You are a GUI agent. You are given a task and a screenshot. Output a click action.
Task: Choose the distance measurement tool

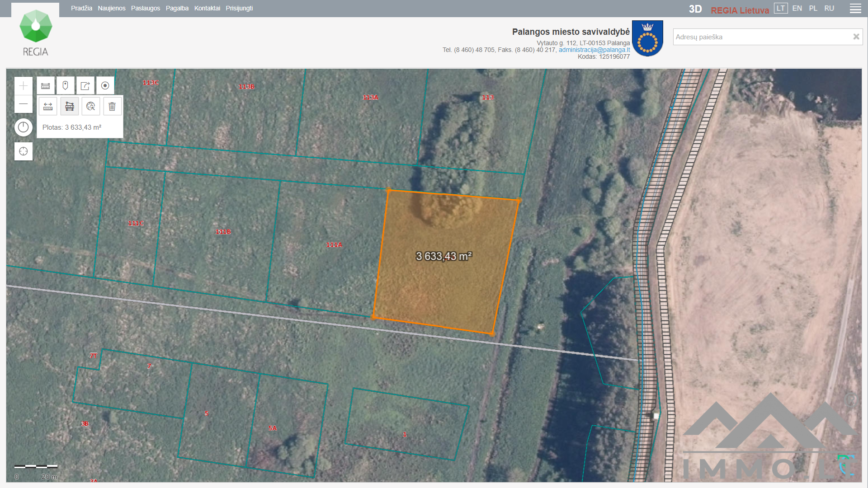(48, 106)
